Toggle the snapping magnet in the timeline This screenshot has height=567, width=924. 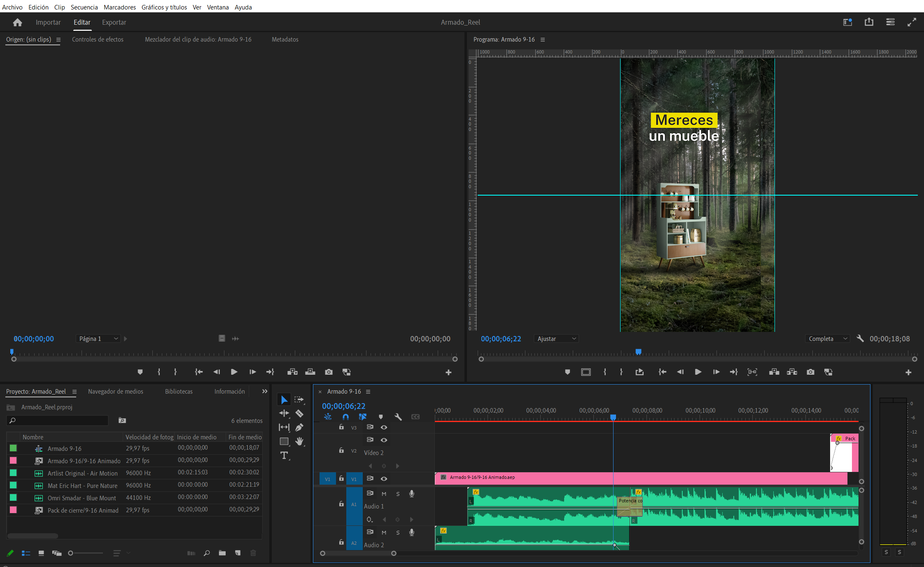345,417
